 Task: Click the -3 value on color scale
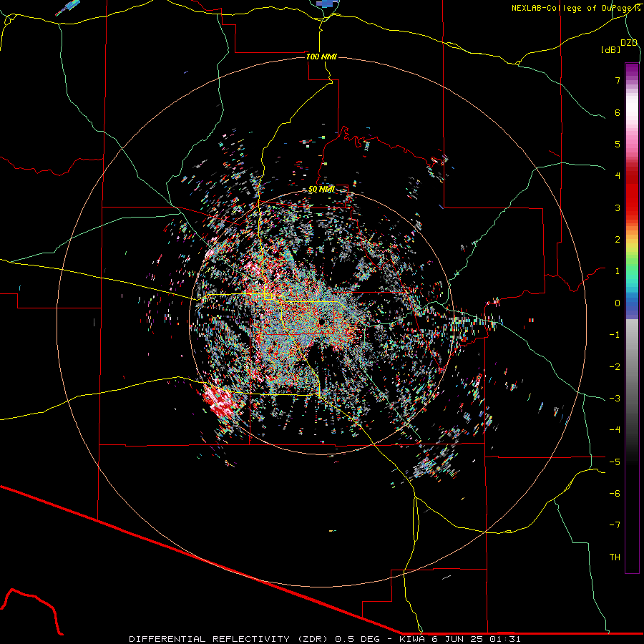[x=615, y=399]
